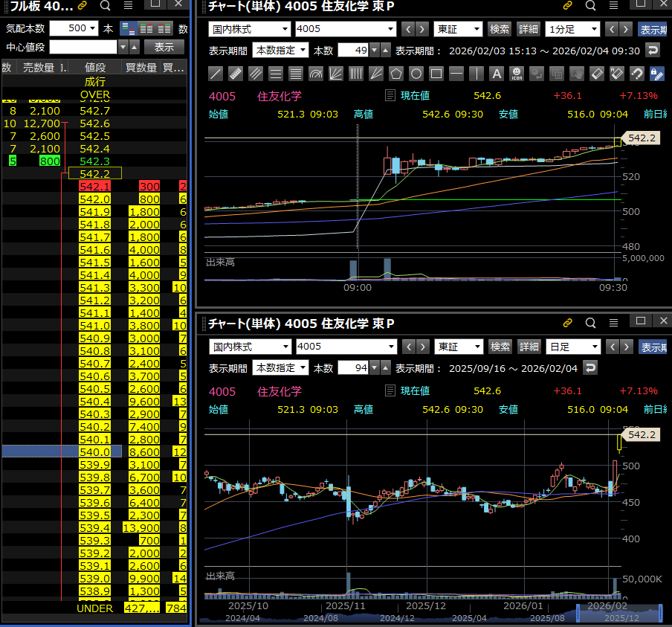672x627 pixels.
Task: Click the 中心値段 input field
Action: coord(83,47)
